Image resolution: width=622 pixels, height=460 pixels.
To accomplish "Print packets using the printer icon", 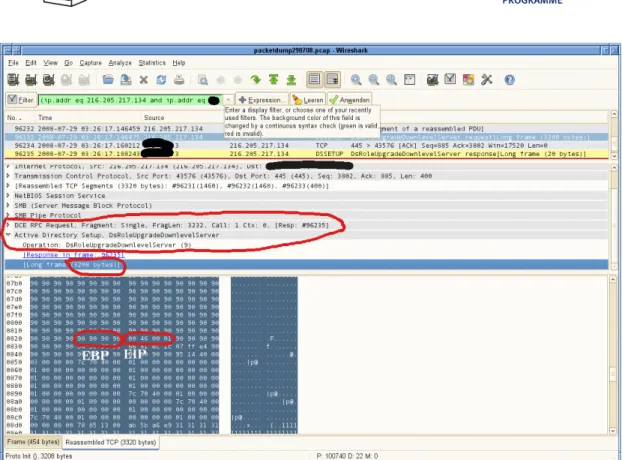I will point(179,80).
